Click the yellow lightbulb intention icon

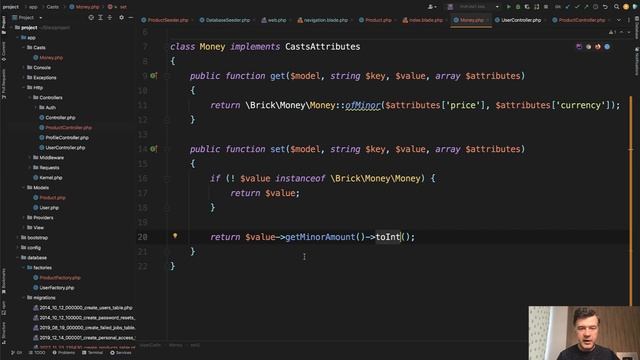(x=175, y=236)
